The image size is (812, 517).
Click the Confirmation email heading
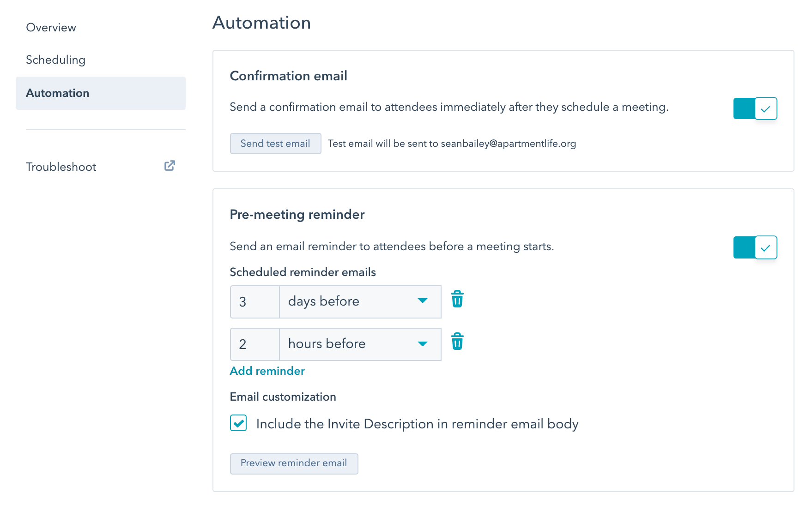pyautogui.click(x=288, y=76)
